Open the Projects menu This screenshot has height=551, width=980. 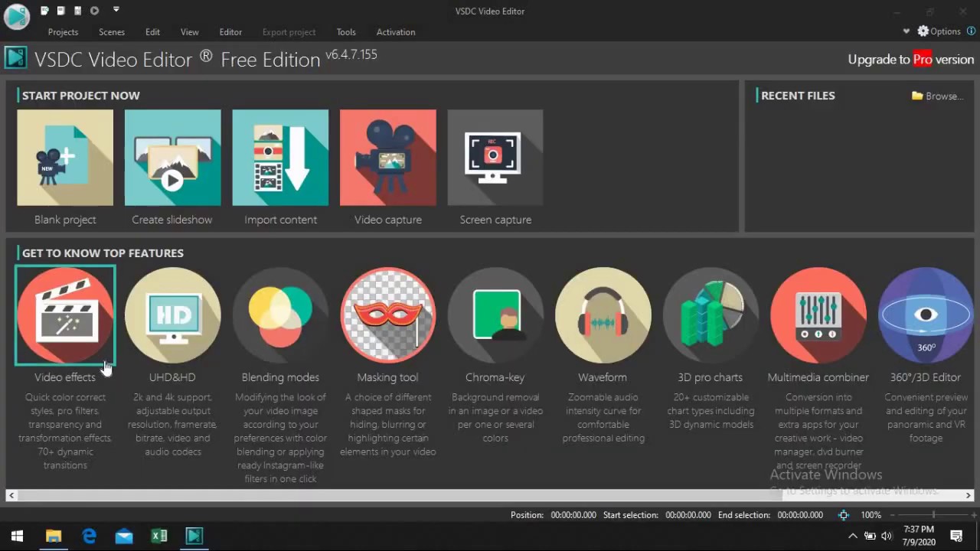click(63, 32)
